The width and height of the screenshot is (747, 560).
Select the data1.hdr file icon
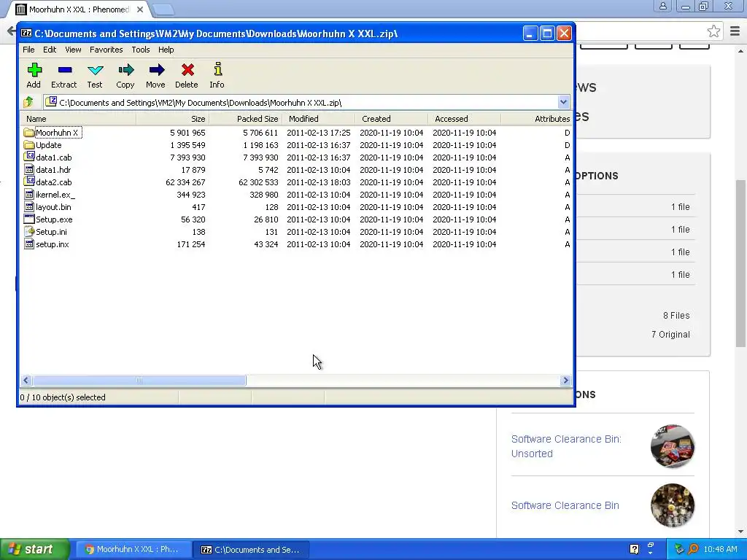click(28, 169)
